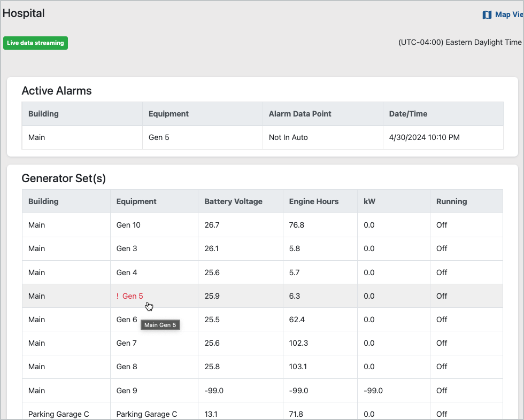The height and width of the screenshot is (420, 524).
Task: Click the Running column header
Action: pyautogui.click(x=451, y=201)
